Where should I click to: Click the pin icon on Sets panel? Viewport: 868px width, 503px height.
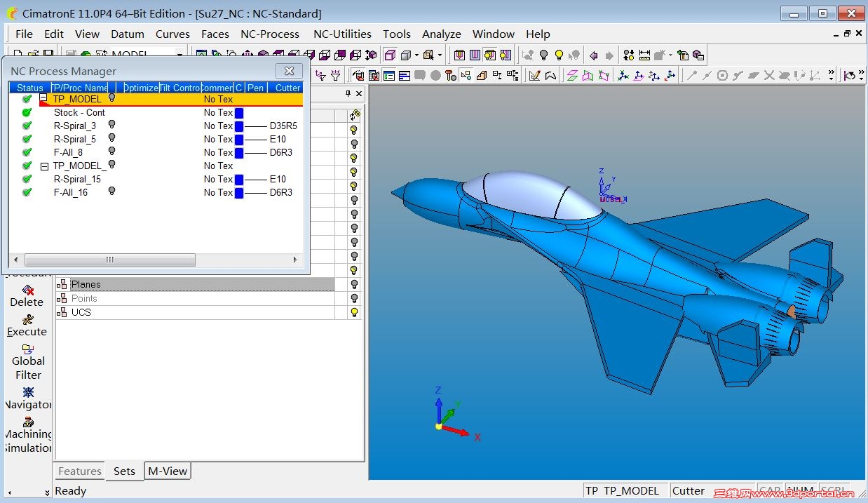pos(348,94)
